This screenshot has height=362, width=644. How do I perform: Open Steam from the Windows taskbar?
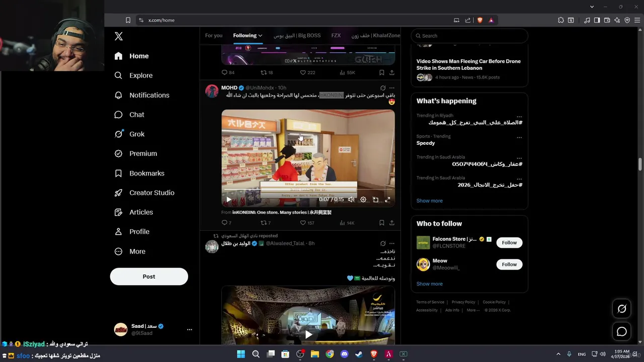coord(359,354)
